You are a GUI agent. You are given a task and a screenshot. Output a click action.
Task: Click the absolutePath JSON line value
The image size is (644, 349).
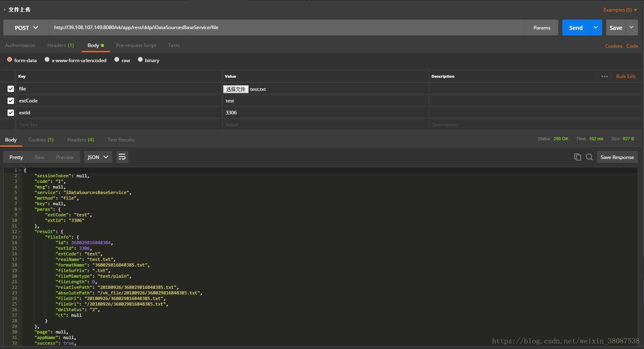point(149,293)
